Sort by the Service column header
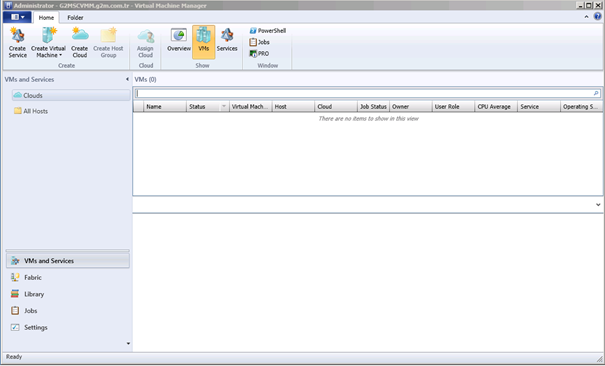 [539, 107]
